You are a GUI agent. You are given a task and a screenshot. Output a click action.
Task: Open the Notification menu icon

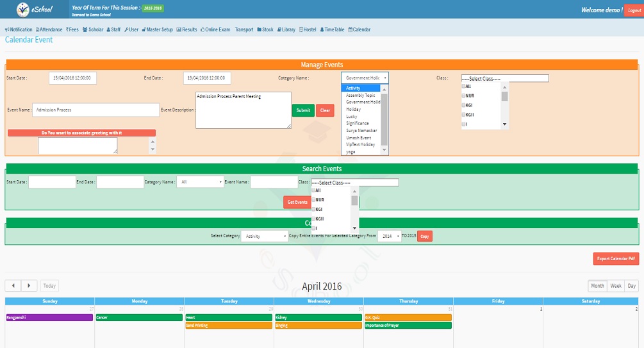(7, 29)
